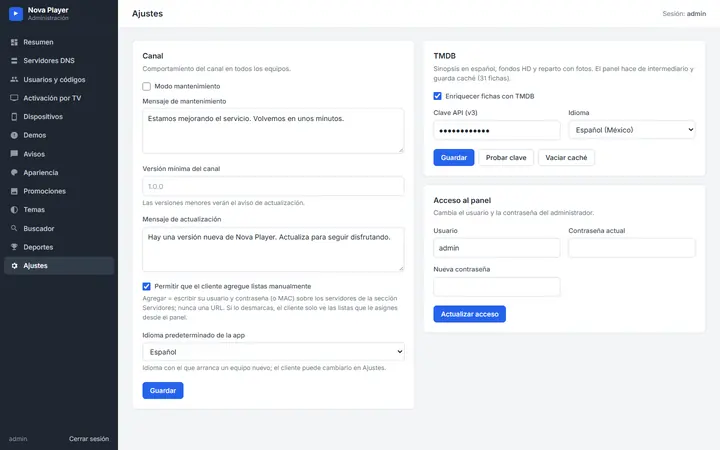Viewport: 720px width, 450px height.
Task: Go to Servidores DNS section
Action: pyautogui.click(x=59, y=61)
